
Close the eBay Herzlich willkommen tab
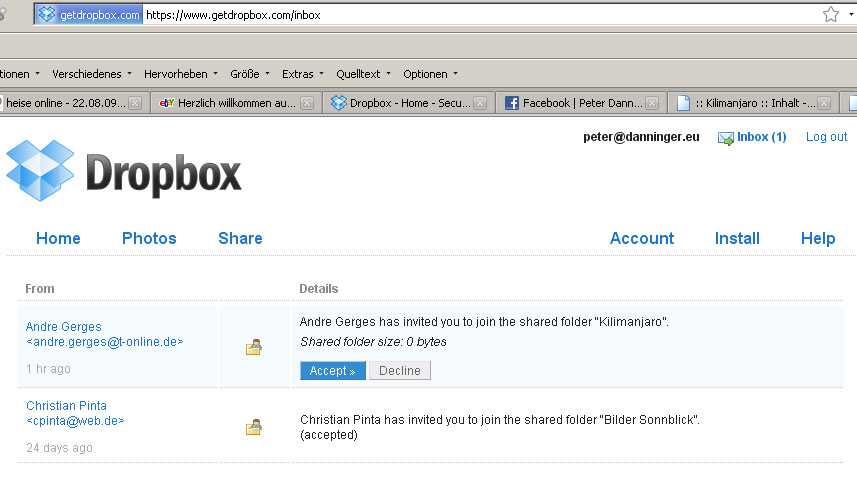(x=307, y=103)
